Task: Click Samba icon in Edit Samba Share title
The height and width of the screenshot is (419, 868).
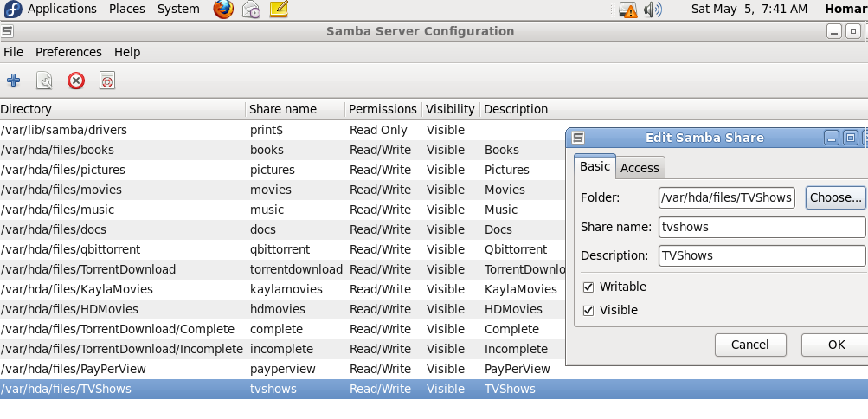Action: click(578, 138)
